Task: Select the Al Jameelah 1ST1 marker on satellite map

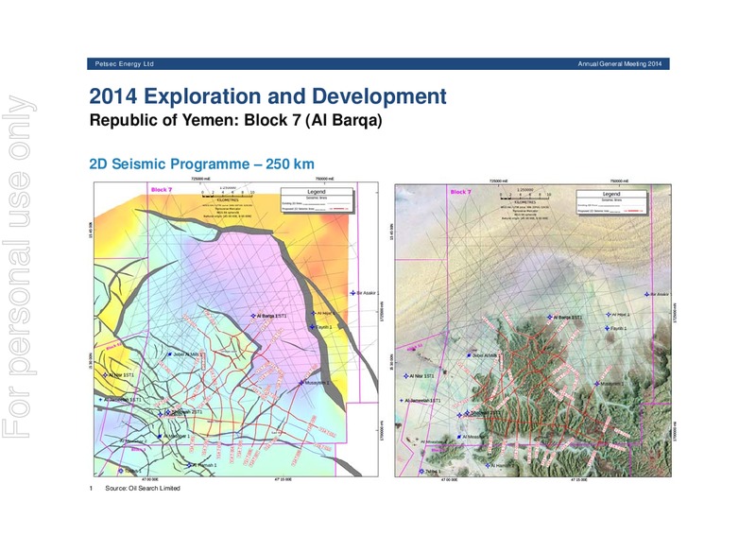Action: (x=402, y=401)
